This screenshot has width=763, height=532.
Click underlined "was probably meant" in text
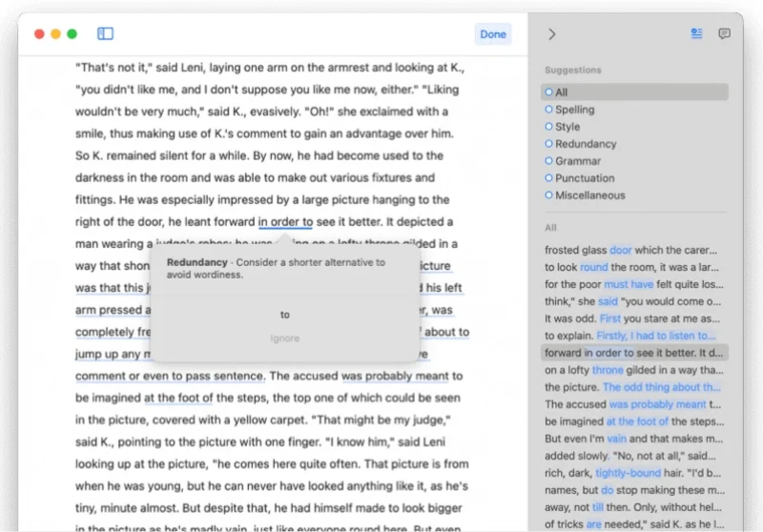tap(395, 376)
